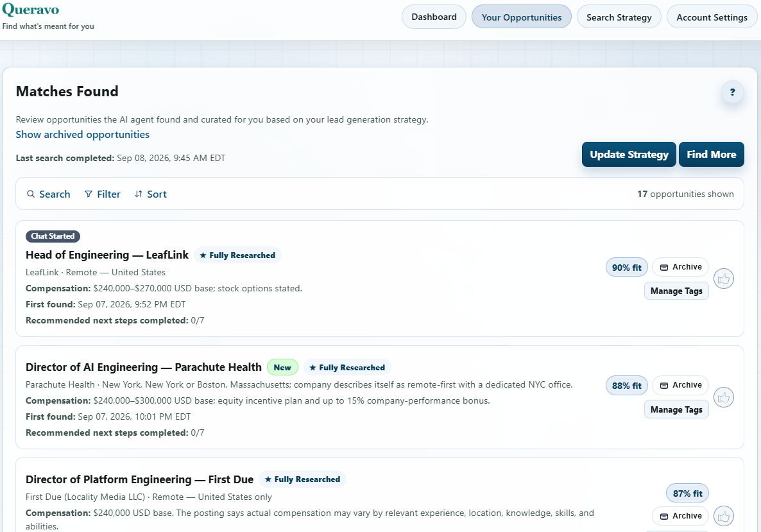The height and width of the screenshot is (532, 761).
Task: Click the 'Find what's meant for you' tagline
Action: [48, 26]
